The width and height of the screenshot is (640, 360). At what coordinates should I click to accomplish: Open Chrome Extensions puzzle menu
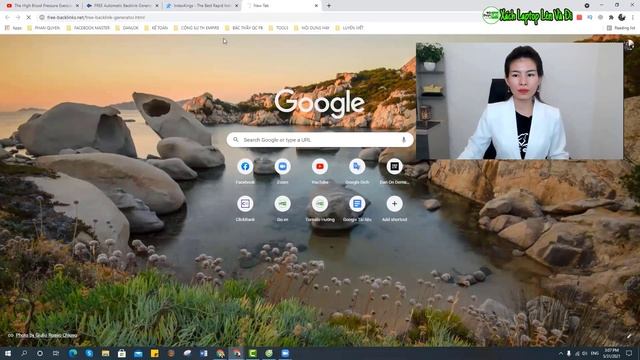tap(611, 18)
